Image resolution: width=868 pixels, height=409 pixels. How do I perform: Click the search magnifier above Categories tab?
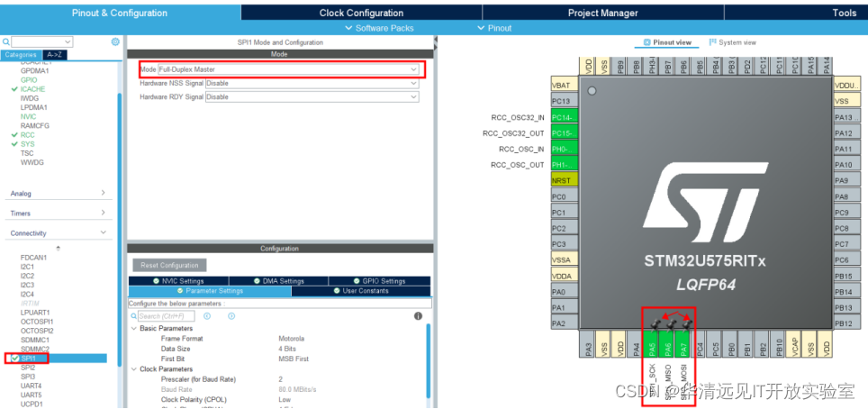5,41
